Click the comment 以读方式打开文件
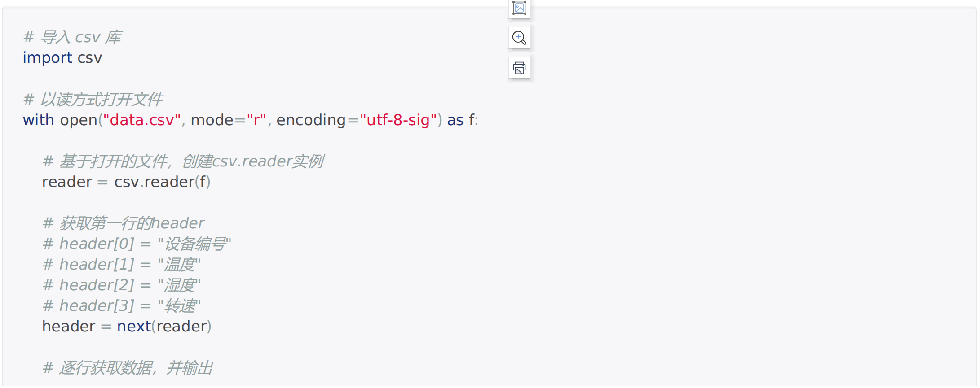The height and width of the screenshot is (388, 980). click(x=93, y=100)
